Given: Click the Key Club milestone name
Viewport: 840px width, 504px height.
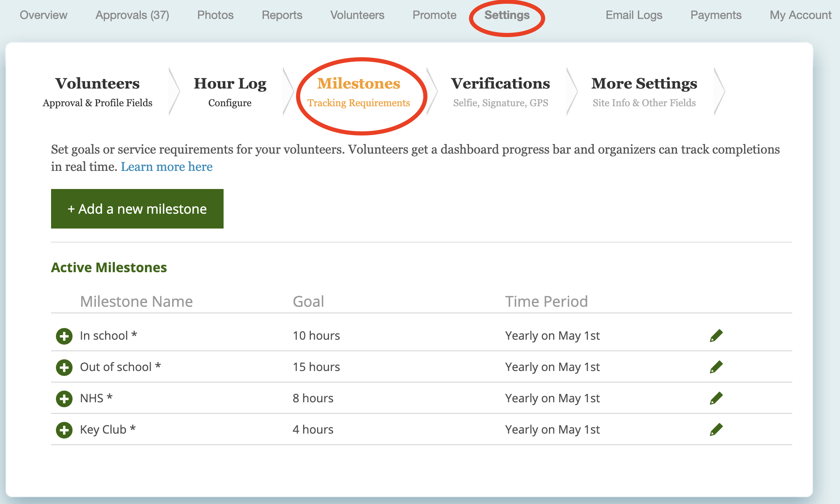Looking at the screenshot, I should pyautogui.click(x=107, y=429).
